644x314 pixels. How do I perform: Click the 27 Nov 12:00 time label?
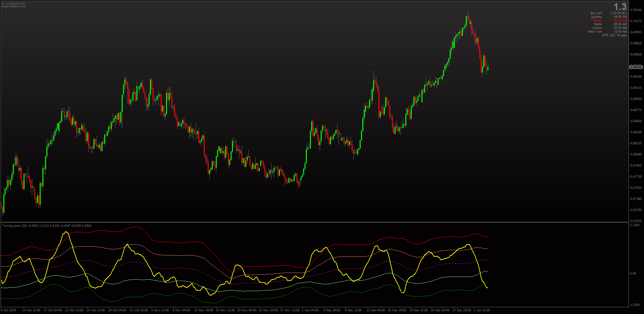pyautogui.click(x=290, y=310)
